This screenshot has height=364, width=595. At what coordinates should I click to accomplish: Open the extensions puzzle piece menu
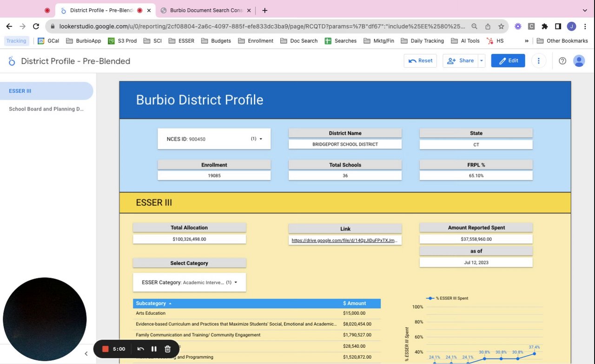[545, 26]
